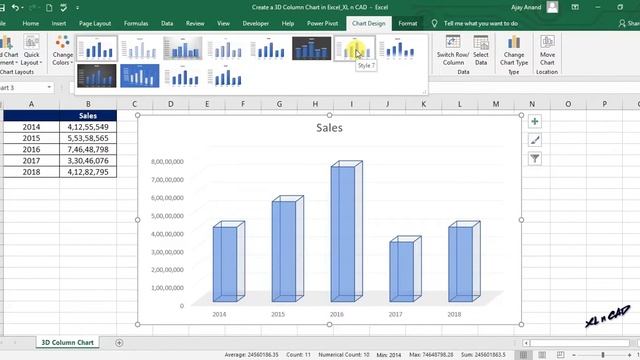Switch to the Formulas tab
Screen dimensions: 640x360
pos(136,23)
